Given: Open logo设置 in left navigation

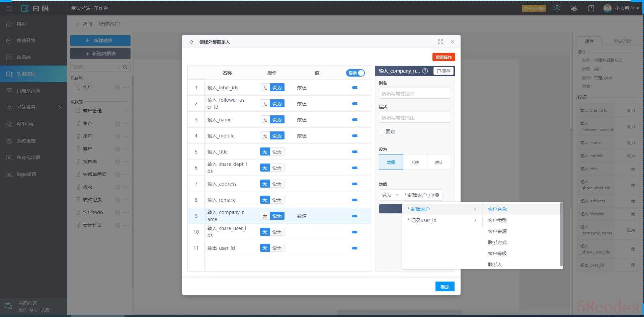Looking at the screenshot, I should point(33,174).
